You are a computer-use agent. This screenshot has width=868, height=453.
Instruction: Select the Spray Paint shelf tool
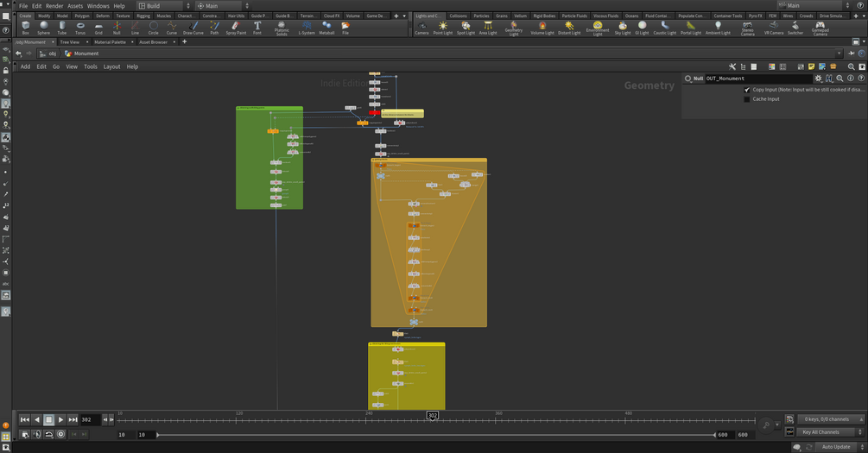point(236,28)
